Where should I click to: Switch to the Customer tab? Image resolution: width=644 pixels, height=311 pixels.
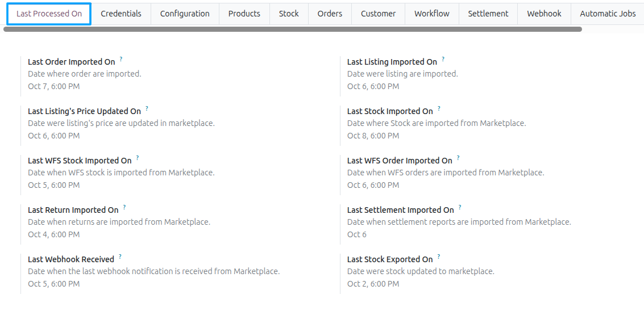click(378, 14)
